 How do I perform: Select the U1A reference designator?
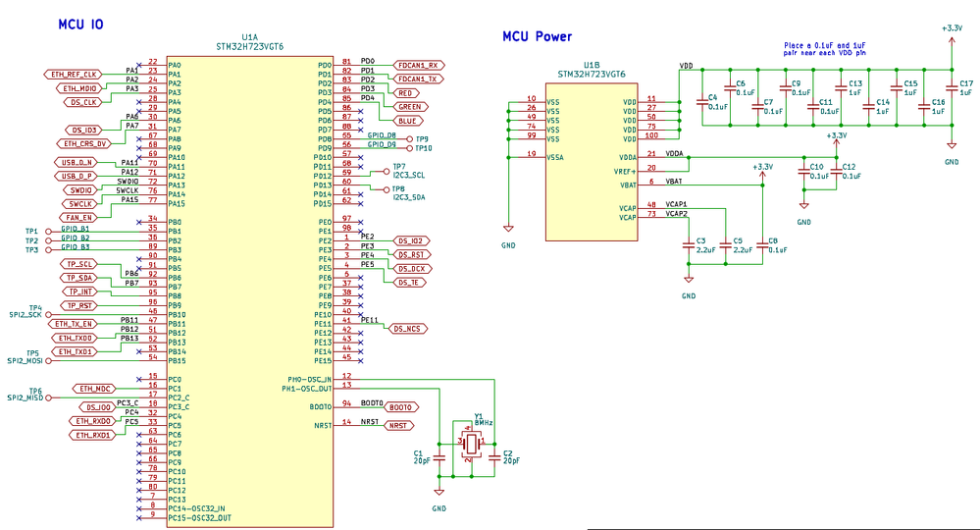tap(249, 37)
